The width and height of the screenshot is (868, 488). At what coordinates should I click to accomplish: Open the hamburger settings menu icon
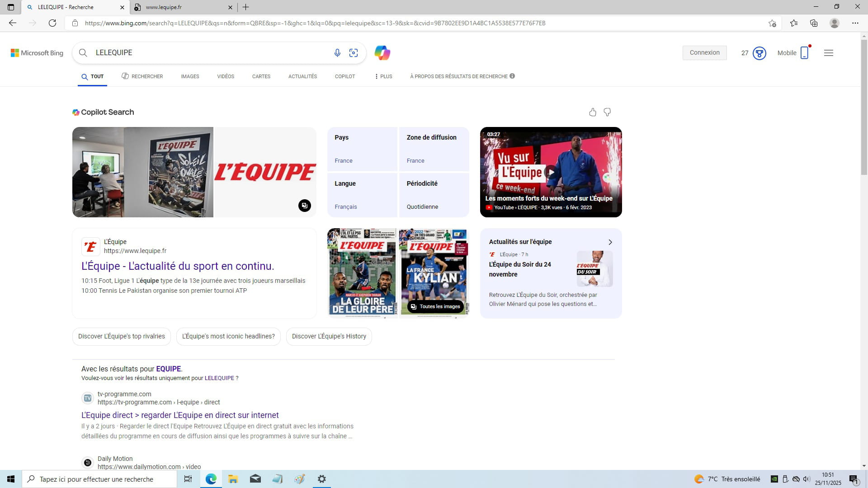coord(828,53)
